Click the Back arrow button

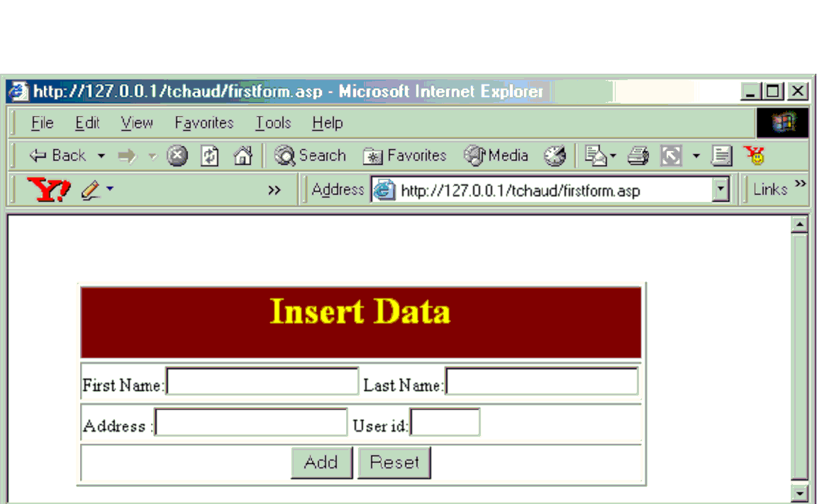[57, 155]
